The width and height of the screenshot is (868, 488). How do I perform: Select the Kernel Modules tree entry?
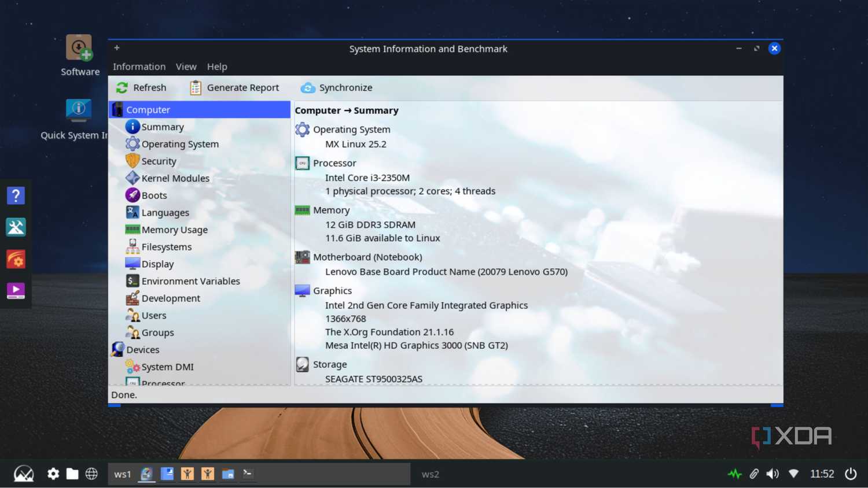(x=175, y=178)
